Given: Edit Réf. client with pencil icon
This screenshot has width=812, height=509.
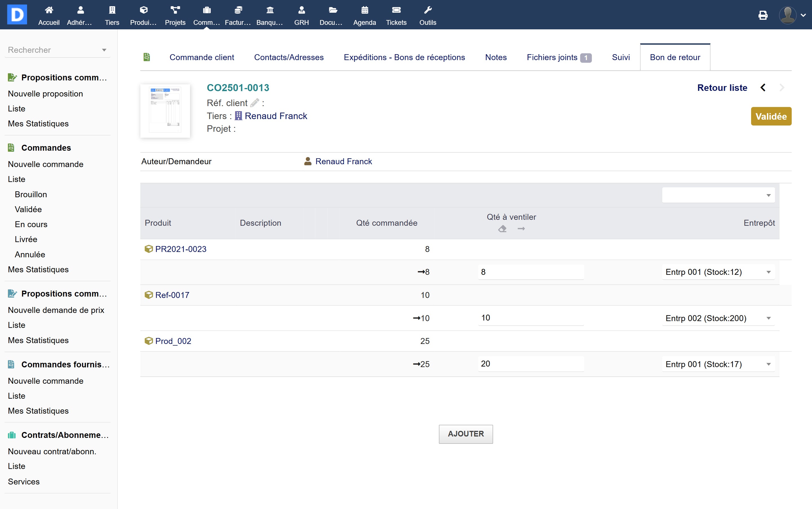Looking at the screenshot, I should (255, 103).
